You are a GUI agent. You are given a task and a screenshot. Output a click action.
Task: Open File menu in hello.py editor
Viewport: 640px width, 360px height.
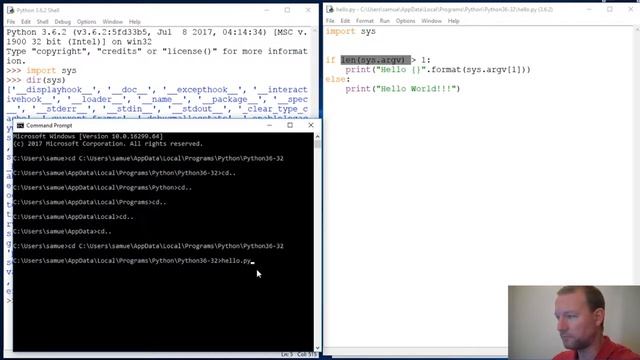(x=330, y=21)
